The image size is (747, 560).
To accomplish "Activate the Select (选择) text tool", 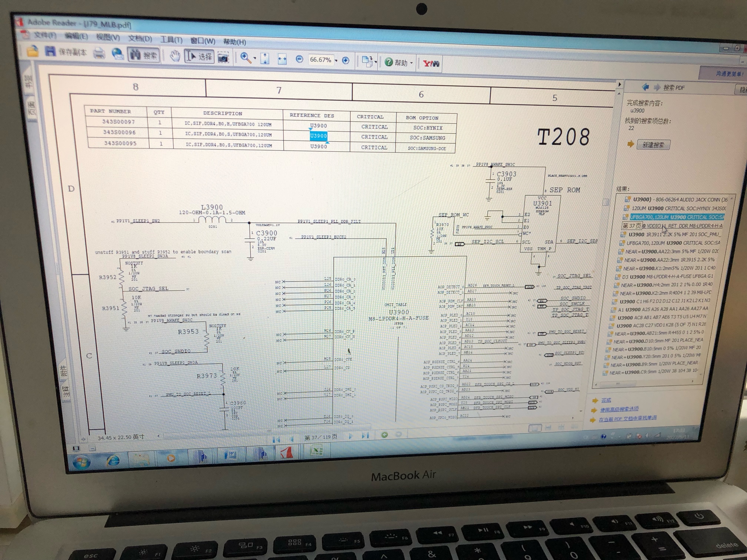I will (x=199, y=57).
